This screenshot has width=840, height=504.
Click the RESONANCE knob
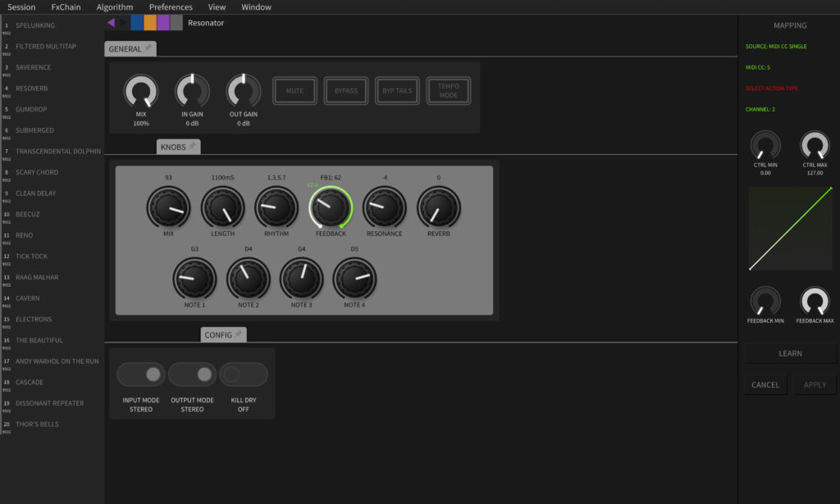(x=385, y=207)
